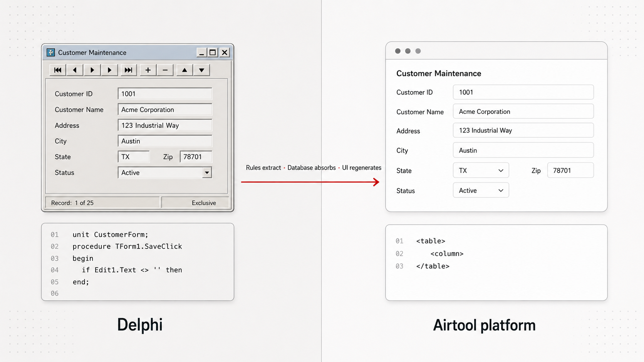Click the Customer ID field in Airtool form

[x=523, y=92]
